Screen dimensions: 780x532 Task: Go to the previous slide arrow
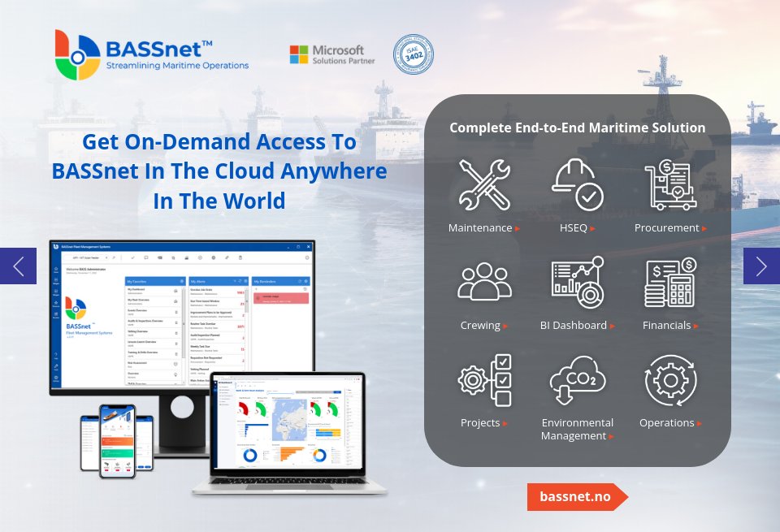[x=18, y=266]
